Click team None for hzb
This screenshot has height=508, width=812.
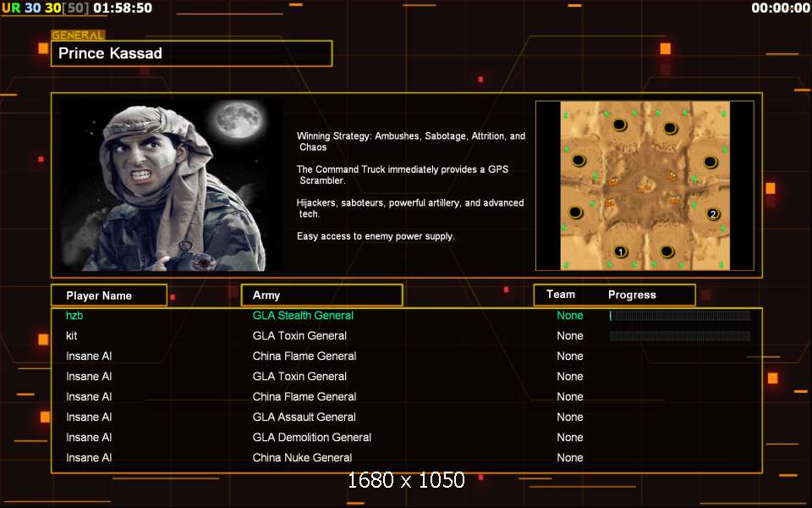coord(569,315)
